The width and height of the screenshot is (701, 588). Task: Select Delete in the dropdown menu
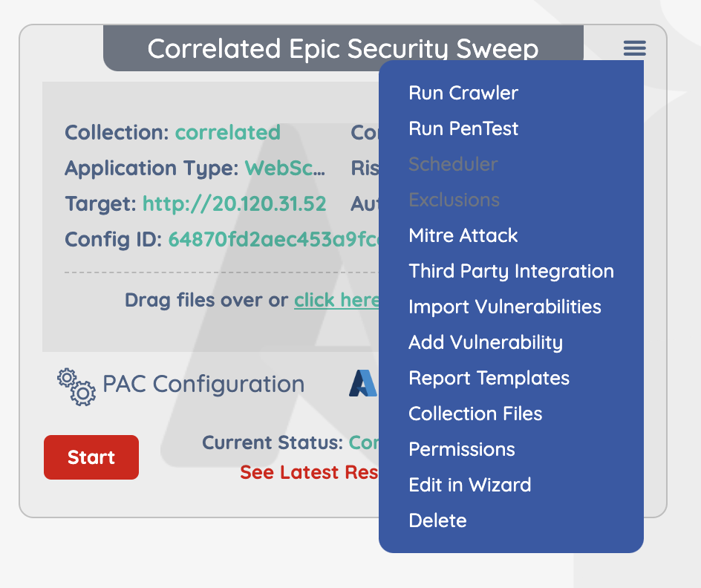click(437, 520)
